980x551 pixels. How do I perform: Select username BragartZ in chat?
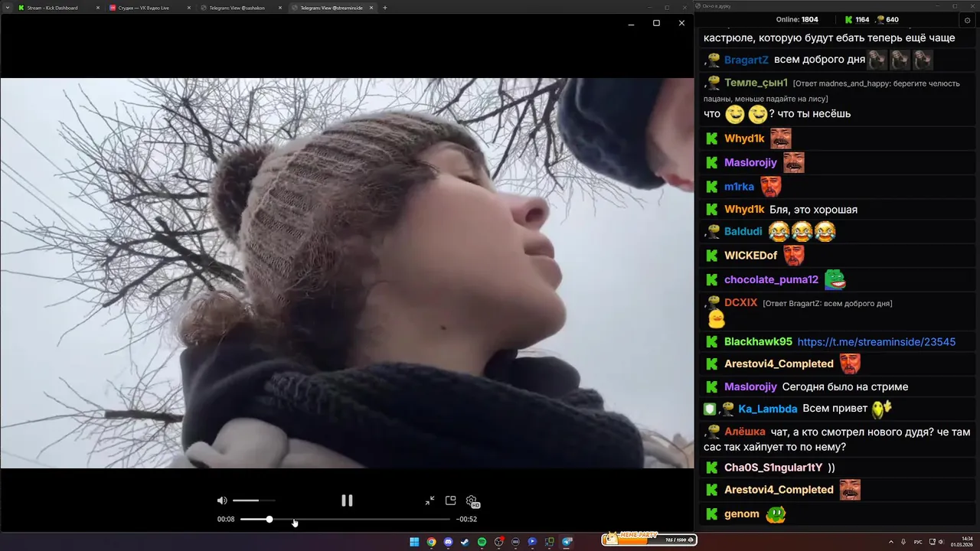click(x=746, y=60)
